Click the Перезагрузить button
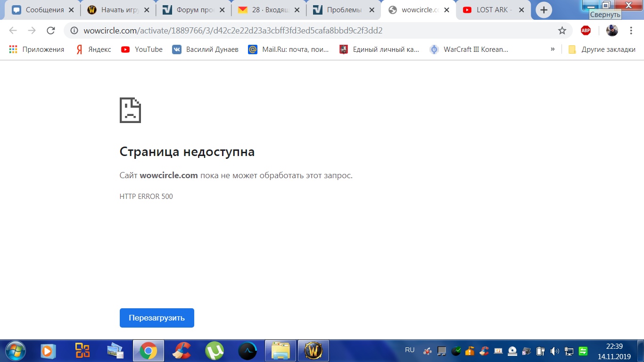The image size is (644, 362). coord(157,318)
